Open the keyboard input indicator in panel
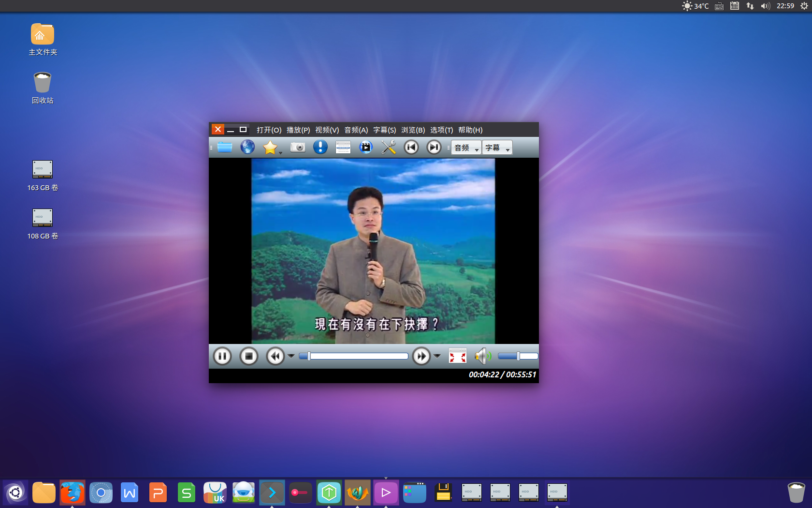This screenshot has width=812, height=508. coord(719,6)
